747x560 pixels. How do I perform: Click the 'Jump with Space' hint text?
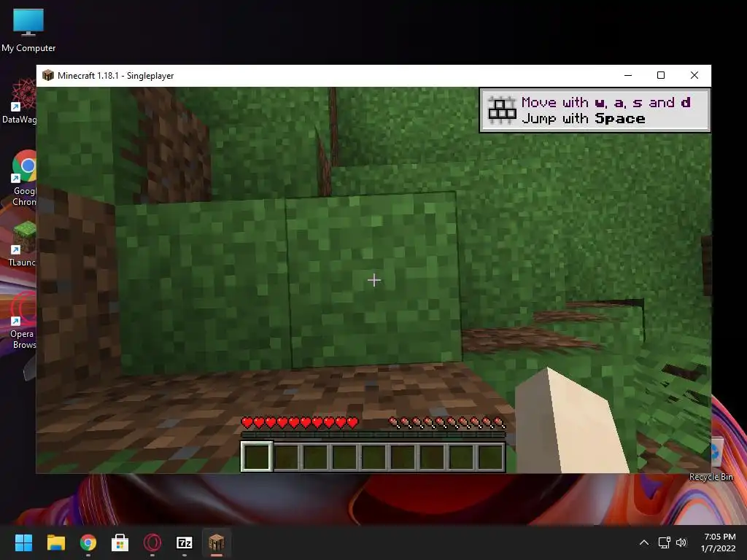coord(584,118)
